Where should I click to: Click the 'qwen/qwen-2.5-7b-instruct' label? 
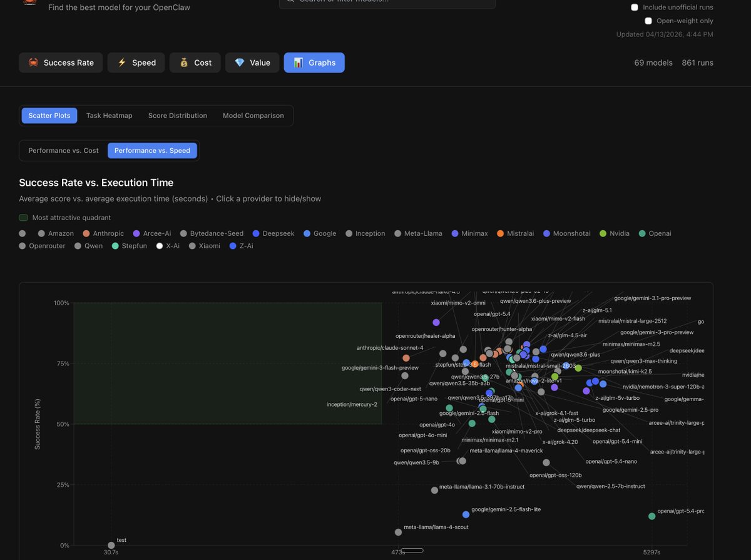coord(611,486)
